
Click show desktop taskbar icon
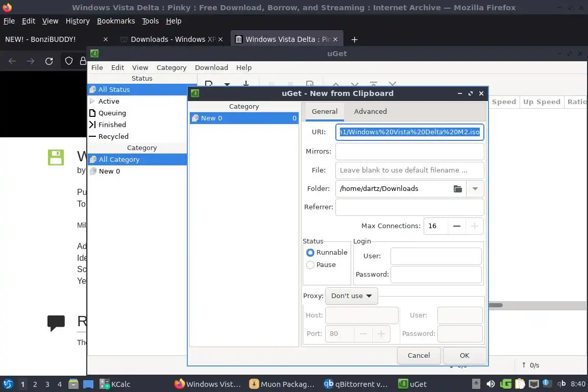(x=88, y=384)
